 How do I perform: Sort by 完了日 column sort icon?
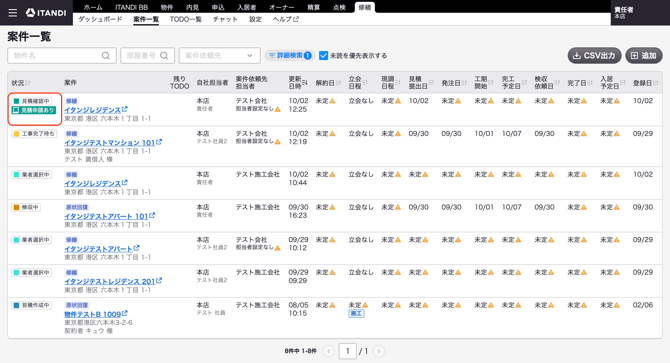[590, 83]
